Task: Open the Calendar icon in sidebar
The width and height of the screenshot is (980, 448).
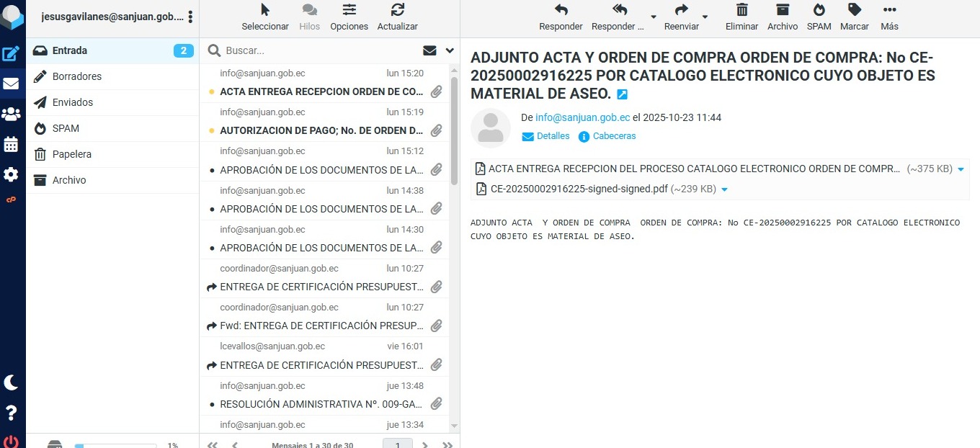Action: click(12, 144)
